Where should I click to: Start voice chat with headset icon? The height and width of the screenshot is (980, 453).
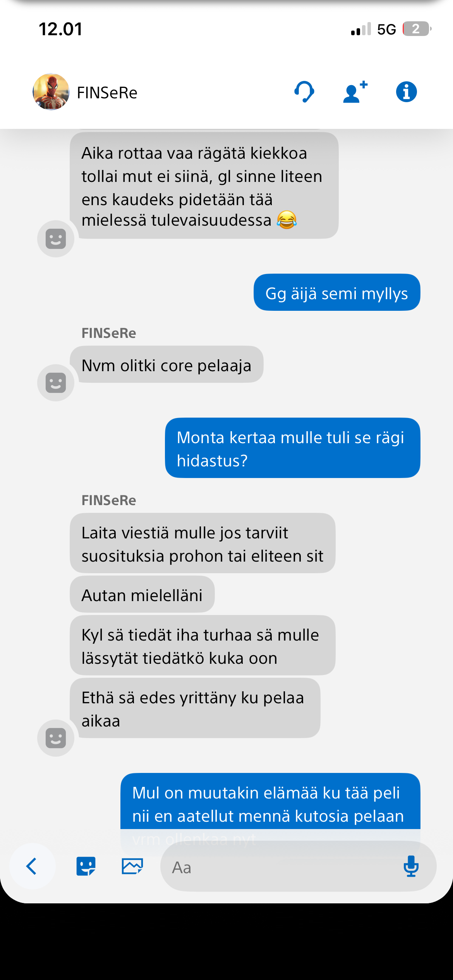click(x=304, y=92)
